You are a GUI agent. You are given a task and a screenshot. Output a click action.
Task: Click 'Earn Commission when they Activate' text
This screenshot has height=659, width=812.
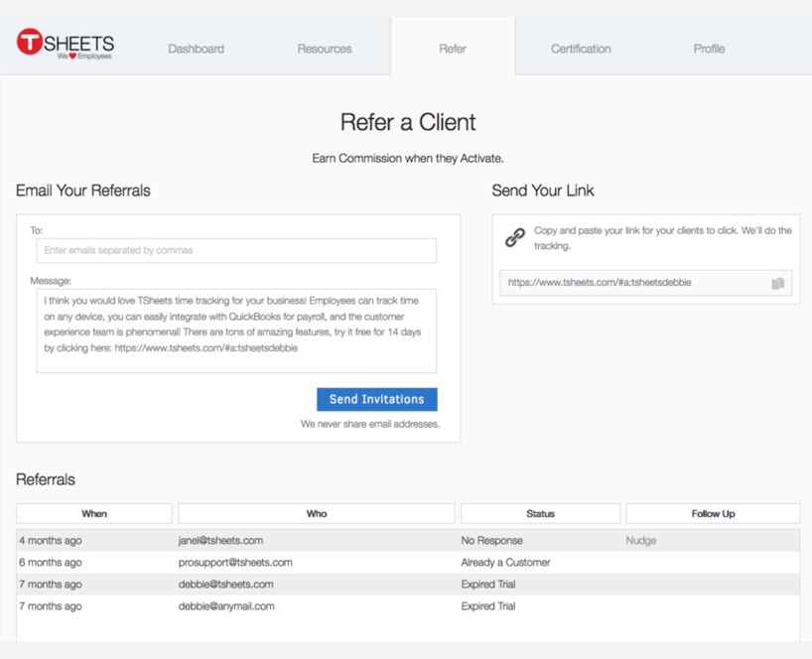[408, 159]
